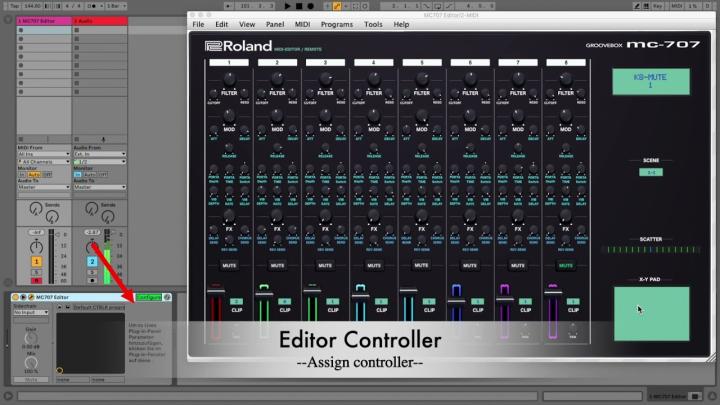
Task: Click the Tap tempo button
Action: 15,6
